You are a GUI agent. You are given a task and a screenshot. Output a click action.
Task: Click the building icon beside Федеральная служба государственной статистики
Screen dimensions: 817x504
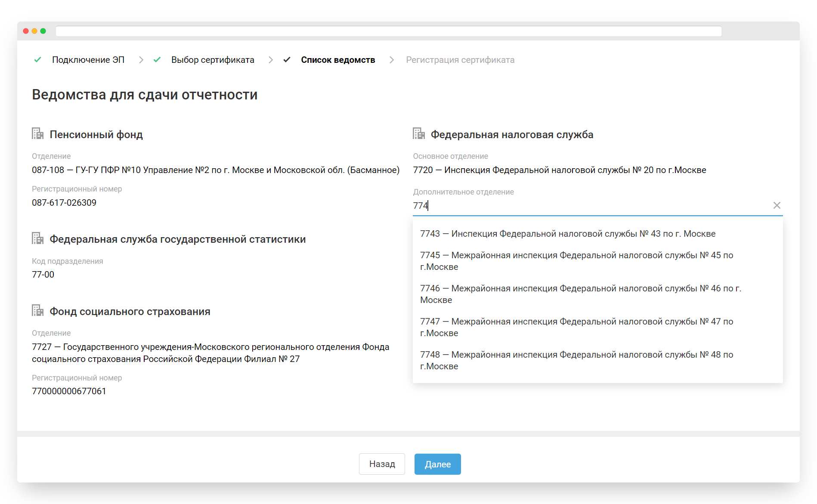[38, 238]
